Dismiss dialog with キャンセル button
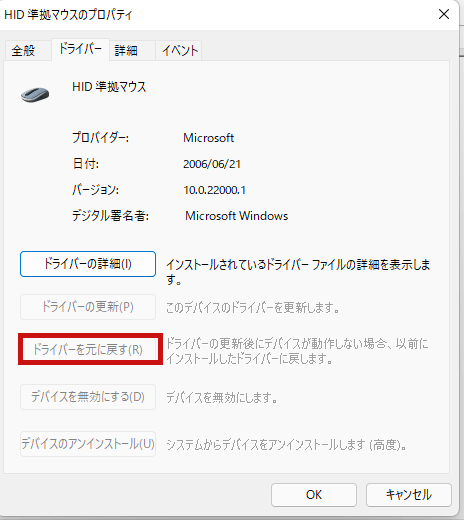Viewport: 464px width, 520px height. (x=409, y=495)
